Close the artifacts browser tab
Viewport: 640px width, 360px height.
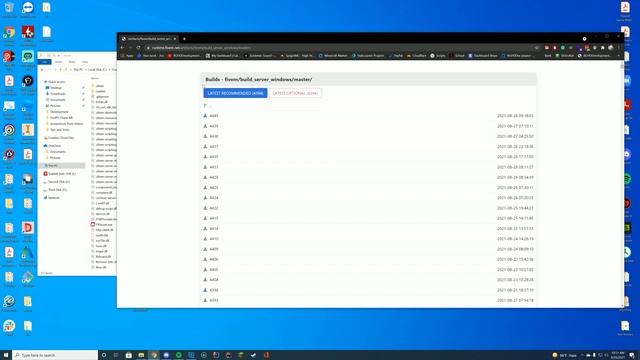(175, 39)
